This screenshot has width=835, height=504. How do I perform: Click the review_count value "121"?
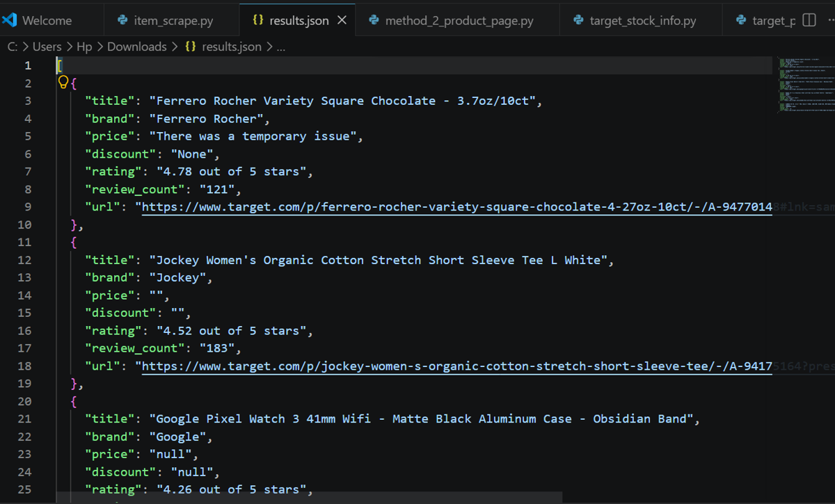pos(217,189)
